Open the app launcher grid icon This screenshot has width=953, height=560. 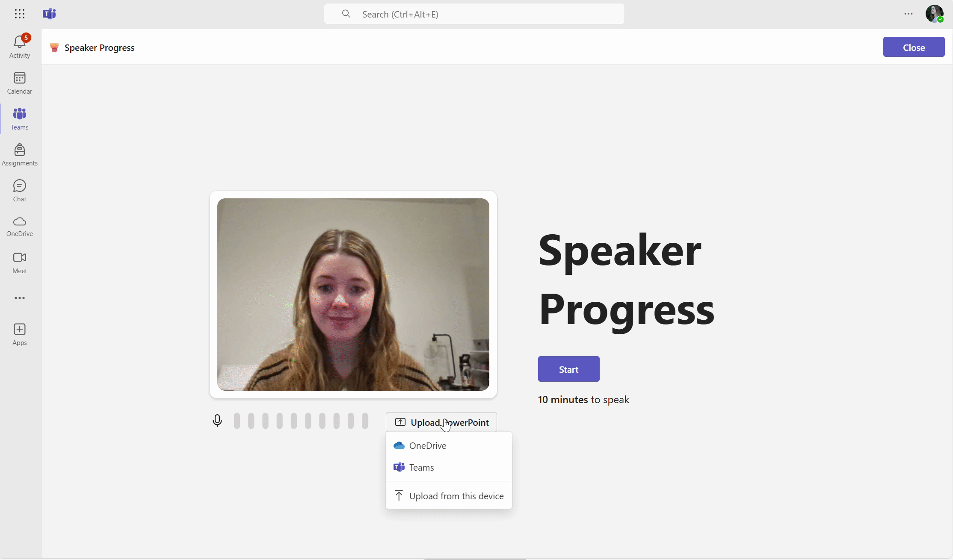20,14
